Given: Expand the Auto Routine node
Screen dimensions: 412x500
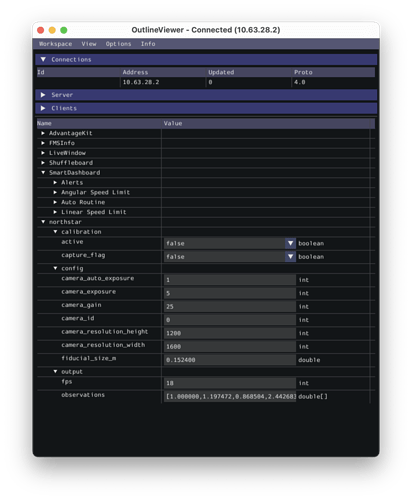Looking at the screenshot, I should 55,202.
